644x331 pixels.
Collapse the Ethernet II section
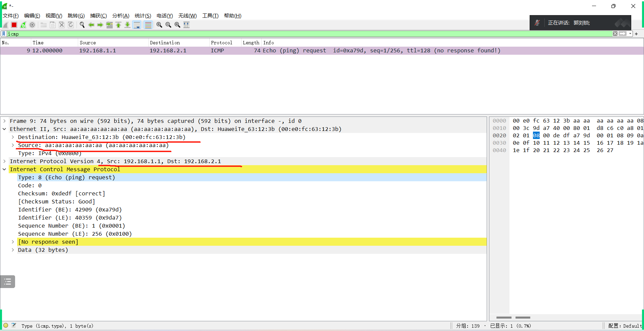[4, 129]
